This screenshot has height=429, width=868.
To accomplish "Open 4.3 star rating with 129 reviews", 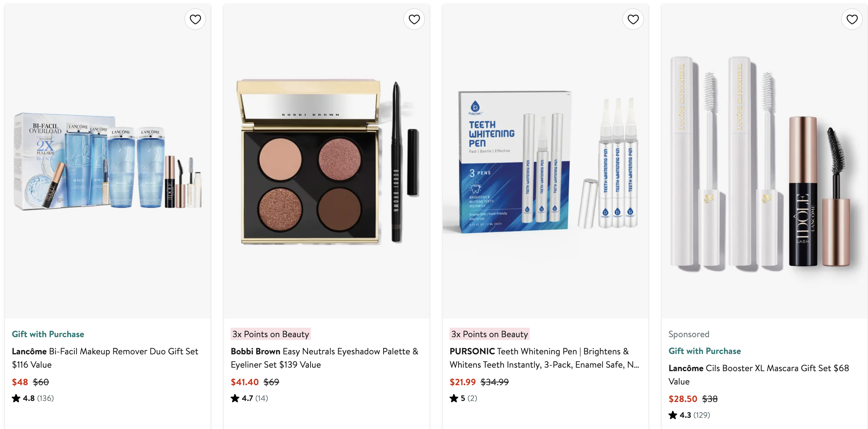I will pyautogui.click(x=689, y=415).
